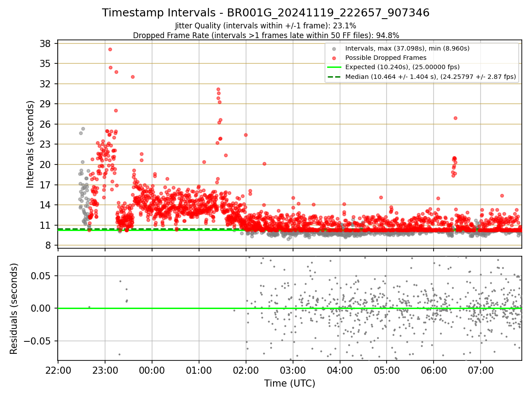Click the 'Jitter Quality' subtitle showing 23.1%
The height and width of the screenshot is (399, 532).
[266, 26]
